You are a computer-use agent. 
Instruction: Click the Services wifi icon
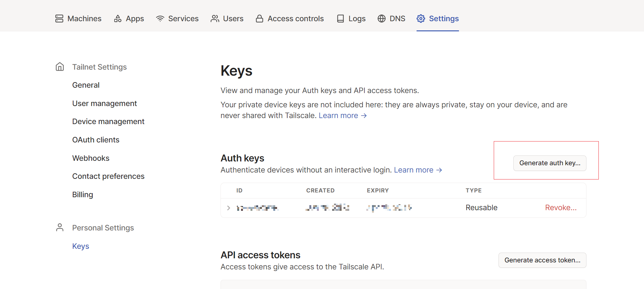[160, 19]
